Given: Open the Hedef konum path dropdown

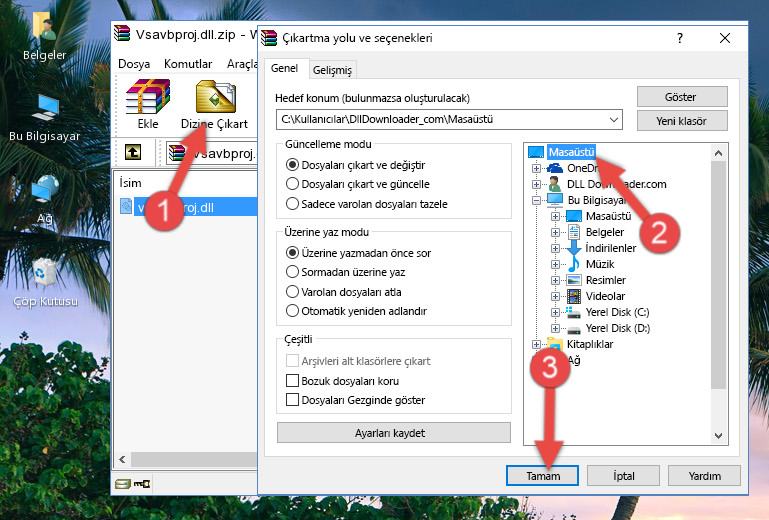Looking at the screenshot, I should coord(614,120).
